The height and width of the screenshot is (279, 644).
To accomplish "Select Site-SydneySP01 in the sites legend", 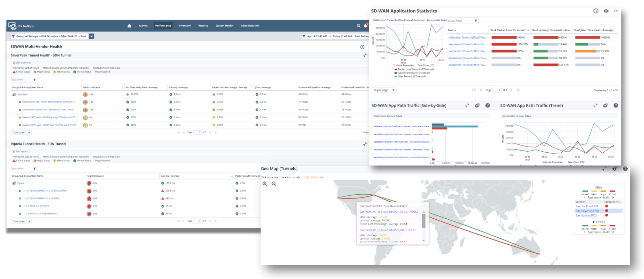I will coord(587,215).
